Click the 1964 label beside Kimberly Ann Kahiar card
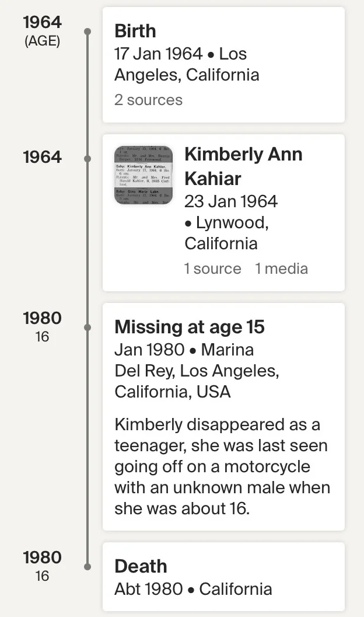 (42, 157)
